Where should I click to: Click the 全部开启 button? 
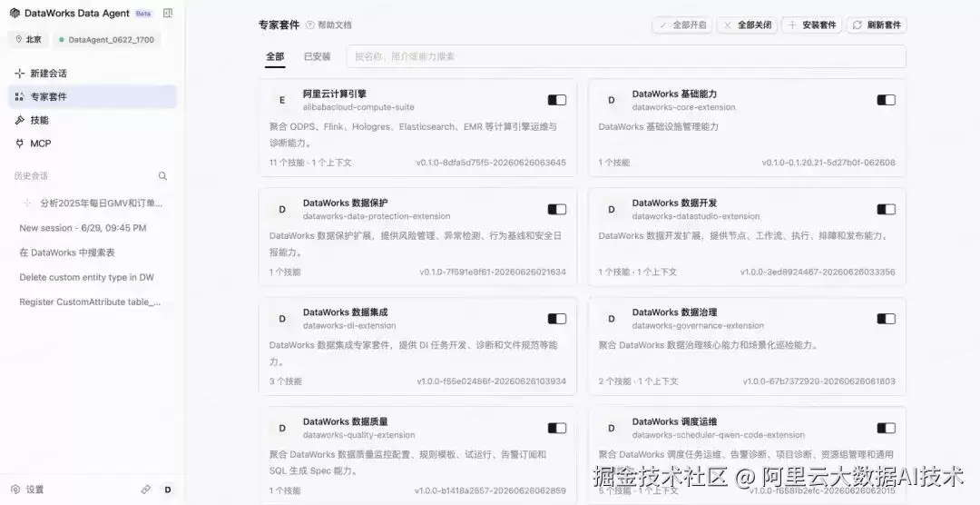tap(682, 25)
